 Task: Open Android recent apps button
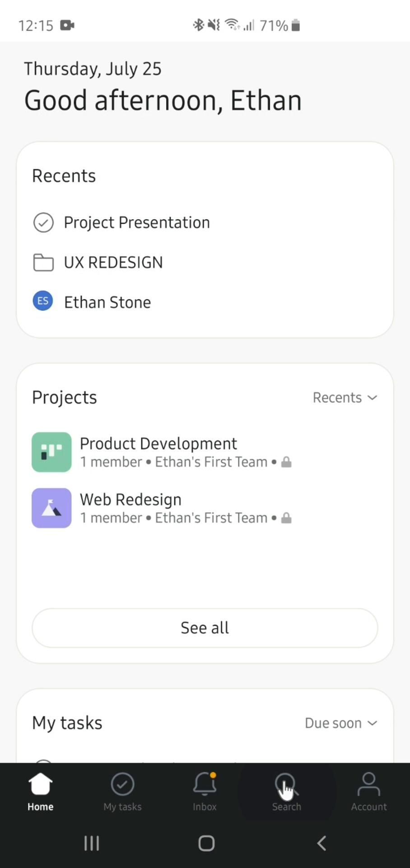[92, 843]
